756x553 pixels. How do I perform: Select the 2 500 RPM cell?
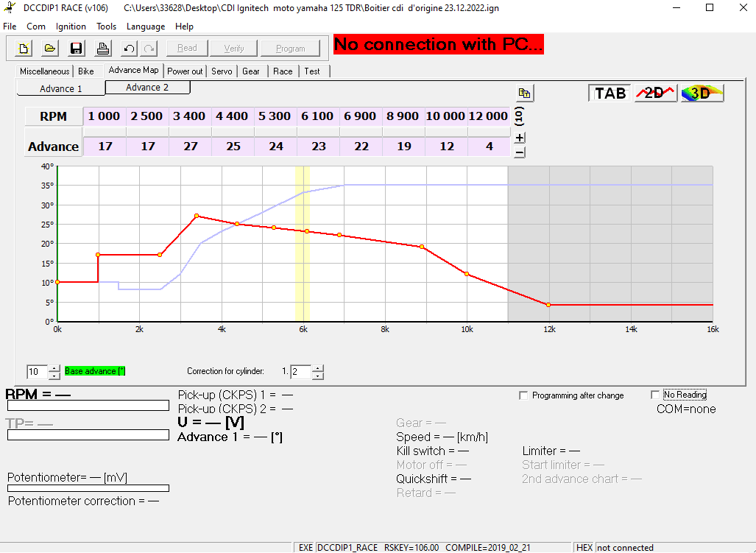pyautogui.click(x=146, y=116)
